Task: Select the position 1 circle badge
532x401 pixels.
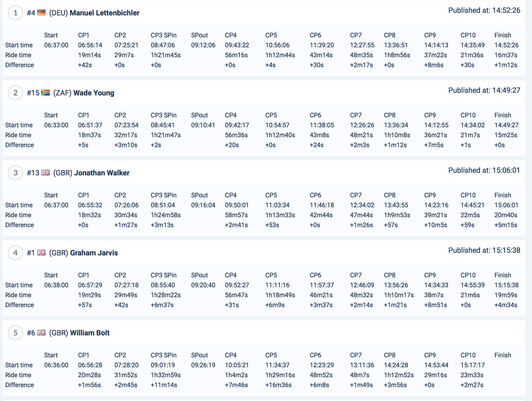Action: [15, 13]
